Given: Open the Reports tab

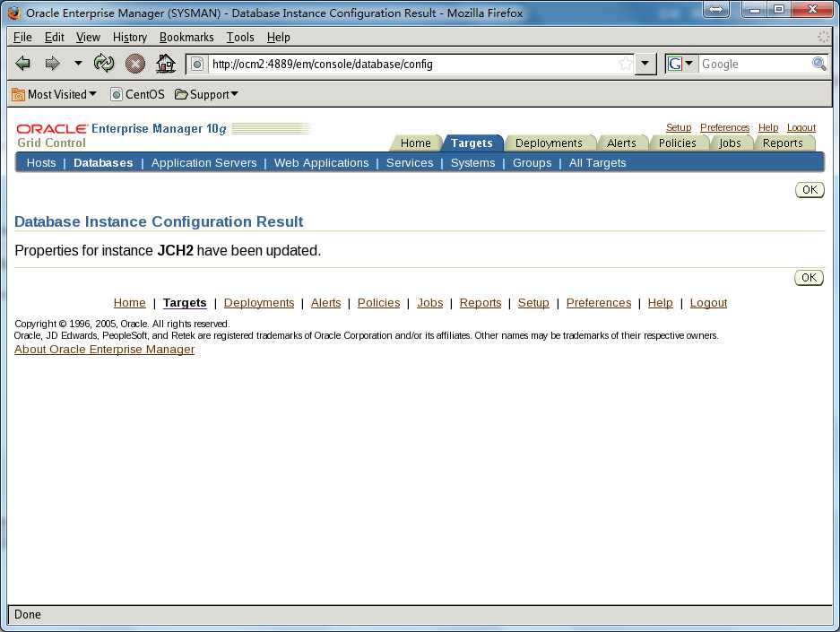Looking at the screenshot, I should (783, 143).
